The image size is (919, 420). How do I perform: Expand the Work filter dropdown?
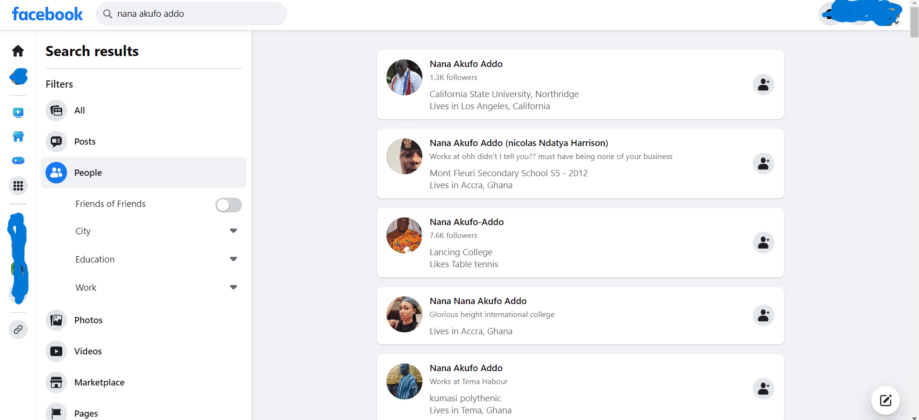click(233, 288)
